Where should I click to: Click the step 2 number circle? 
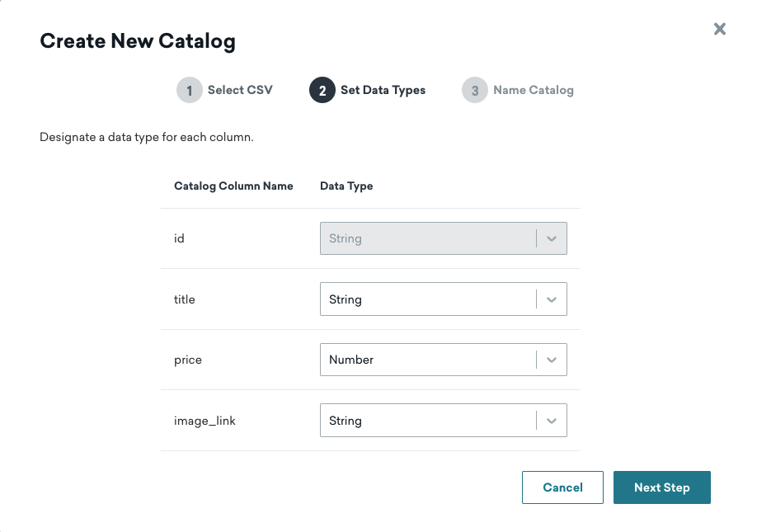click(x=322, y=91)
